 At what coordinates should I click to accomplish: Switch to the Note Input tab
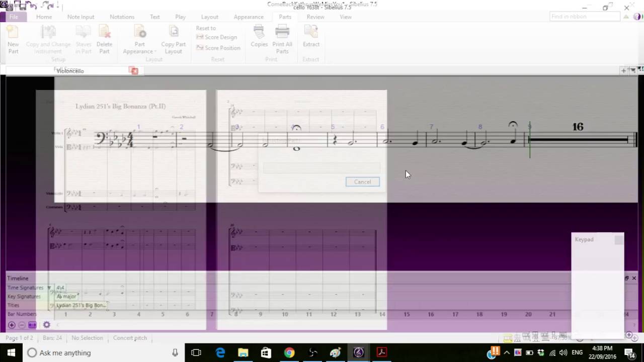[80, 17]
